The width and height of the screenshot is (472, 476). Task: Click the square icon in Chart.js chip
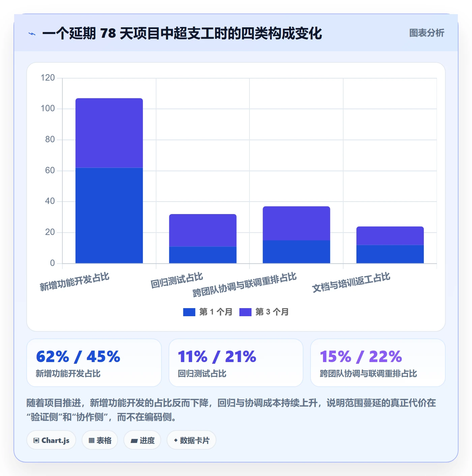(x=36, y=441)
